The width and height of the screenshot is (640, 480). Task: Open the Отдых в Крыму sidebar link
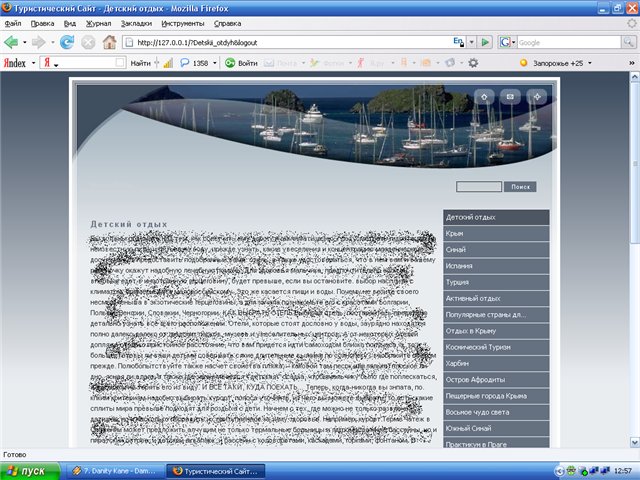click(496, 331)
